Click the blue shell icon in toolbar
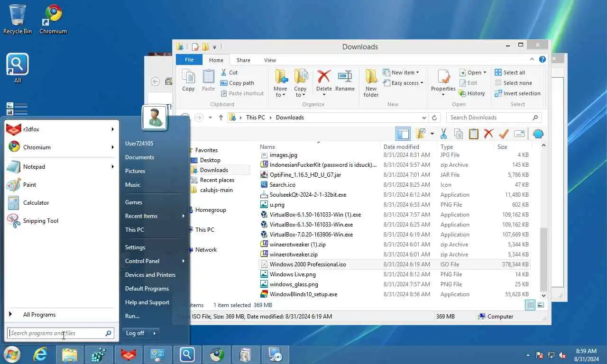The width and height of the screenshot is (607, 364). pos(538,134)
